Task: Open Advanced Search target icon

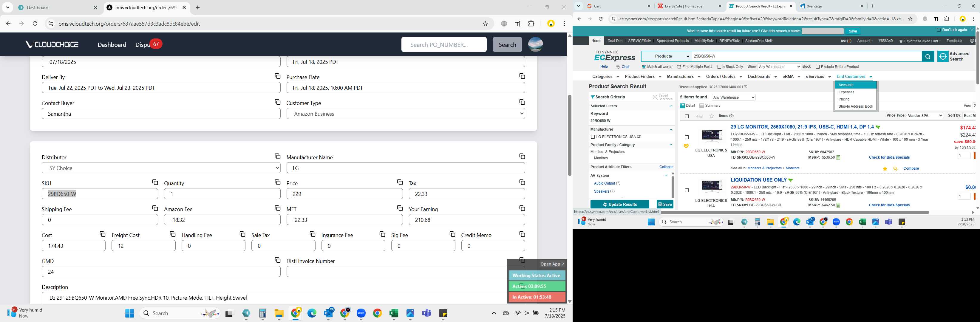Action: (942, 56)
